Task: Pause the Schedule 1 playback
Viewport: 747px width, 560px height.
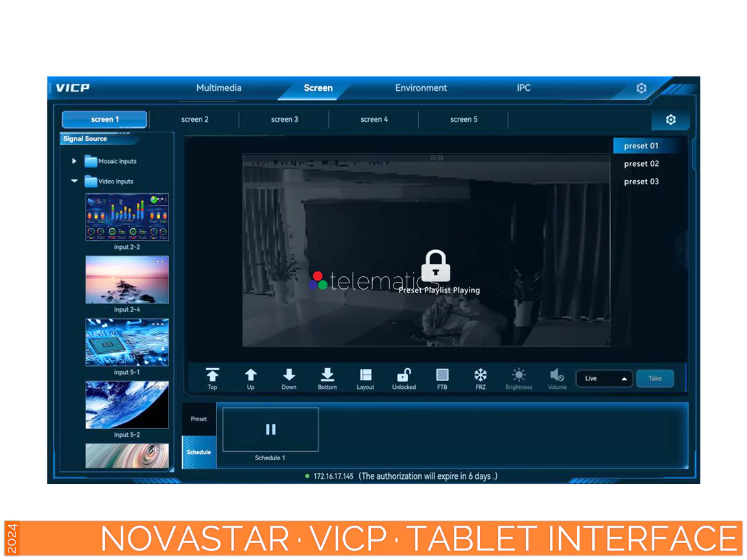Action: pos(270,429)
